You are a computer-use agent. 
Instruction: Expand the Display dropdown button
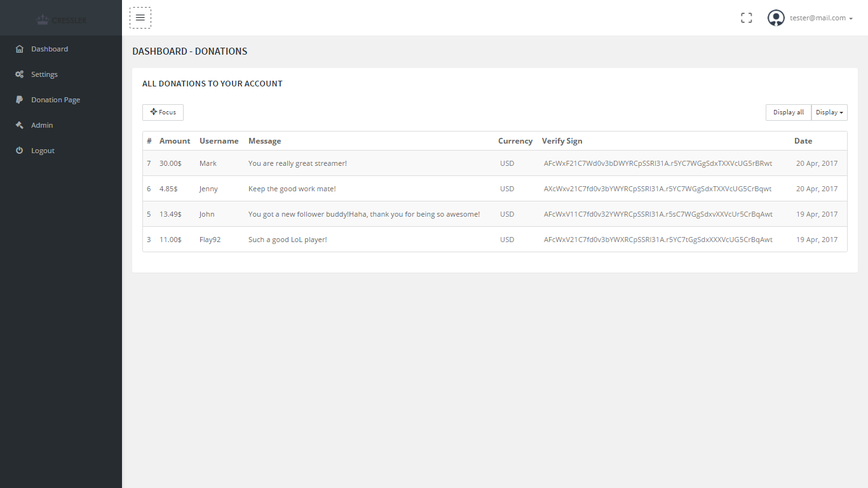click(829, 112)
